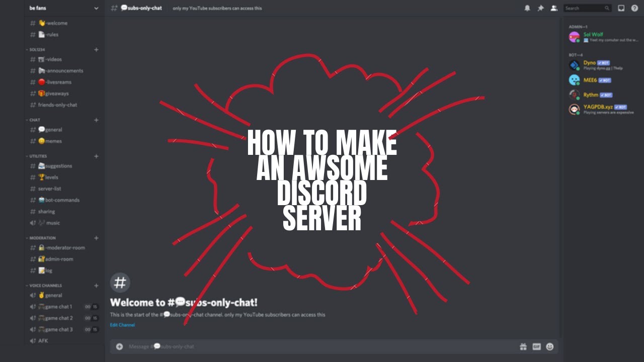The width and height of the screenshot is (644, 362).
Task: Open the 'be fans' server dropdown
Action: 64,8
